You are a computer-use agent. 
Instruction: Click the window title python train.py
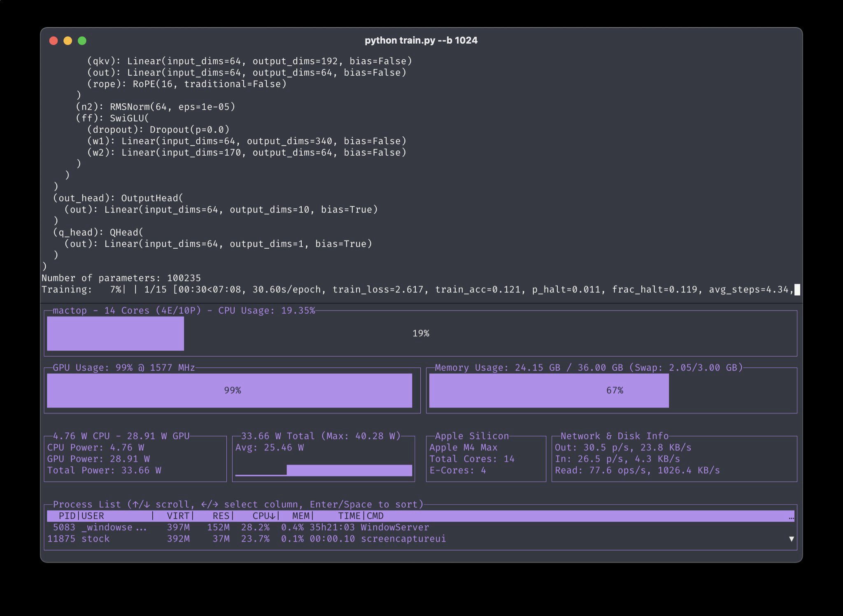[x=421, y=40]
